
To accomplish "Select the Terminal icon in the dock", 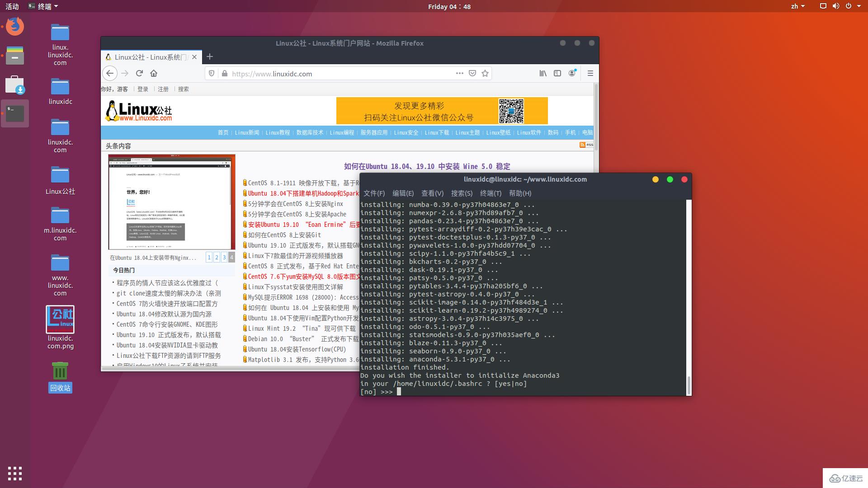I will (x=15, y=113).
